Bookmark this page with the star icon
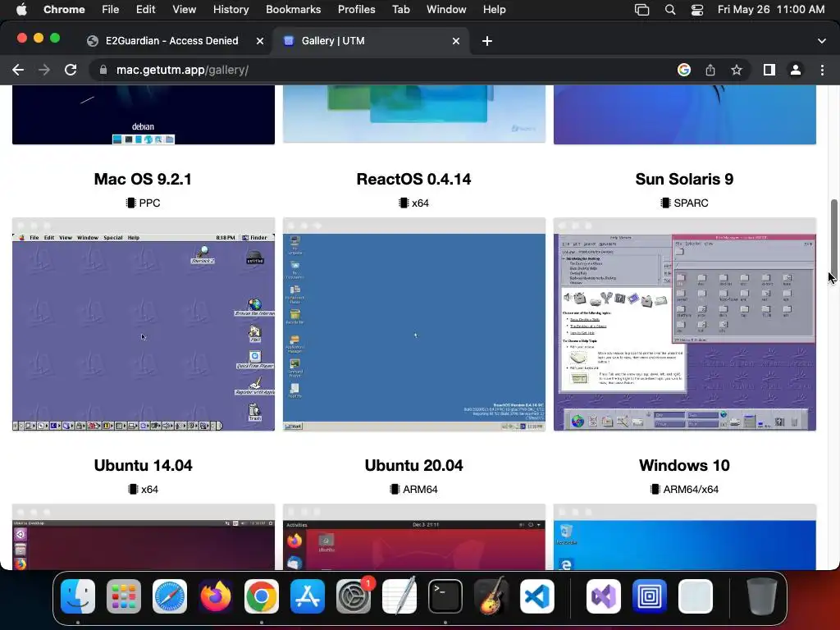The image size is (840, 630). 737,71
